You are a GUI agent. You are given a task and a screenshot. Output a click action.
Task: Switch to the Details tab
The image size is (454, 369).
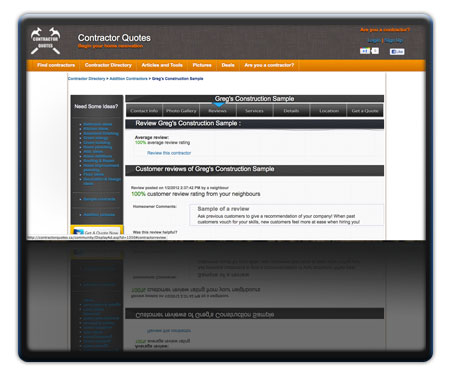tap(291, 111)
